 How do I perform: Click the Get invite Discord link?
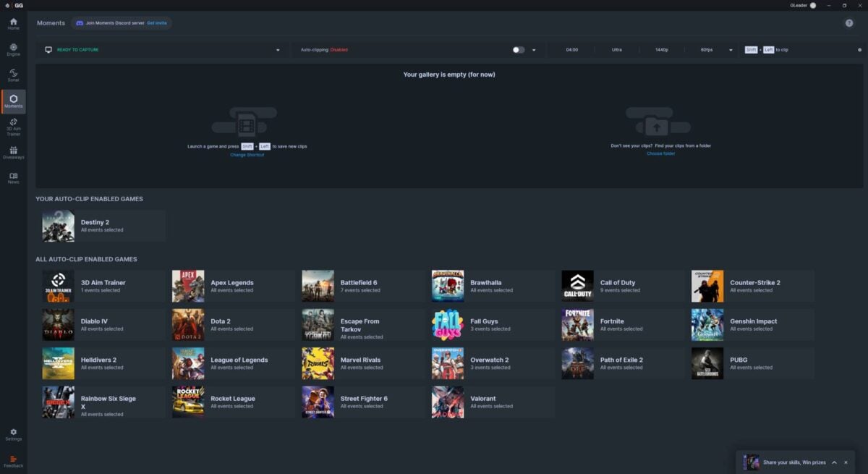tap(156, 23)
